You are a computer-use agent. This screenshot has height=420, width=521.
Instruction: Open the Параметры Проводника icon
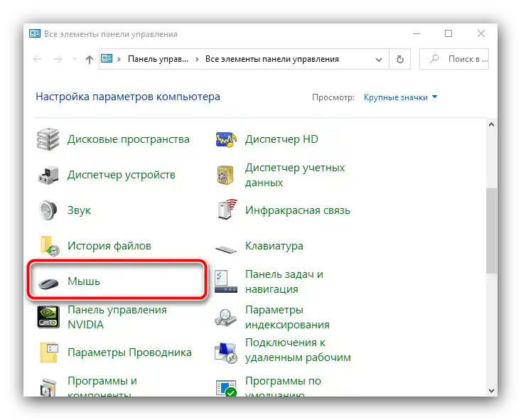tap(49, 352)
